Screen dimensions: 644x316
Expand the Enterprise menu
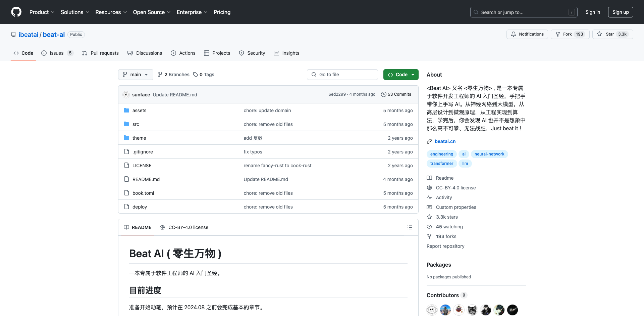(192, 12)
